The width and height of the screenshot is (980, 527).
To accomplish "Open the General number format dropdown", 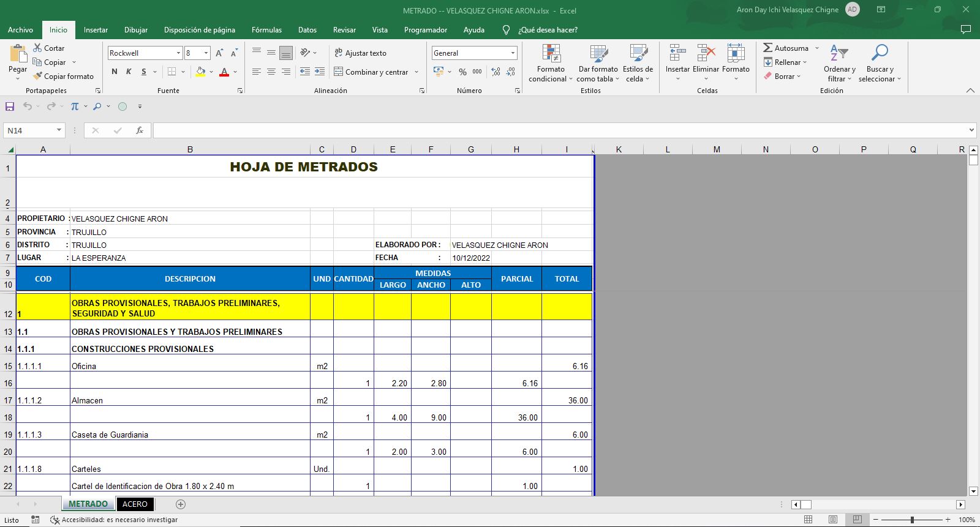I will [513, 53].
